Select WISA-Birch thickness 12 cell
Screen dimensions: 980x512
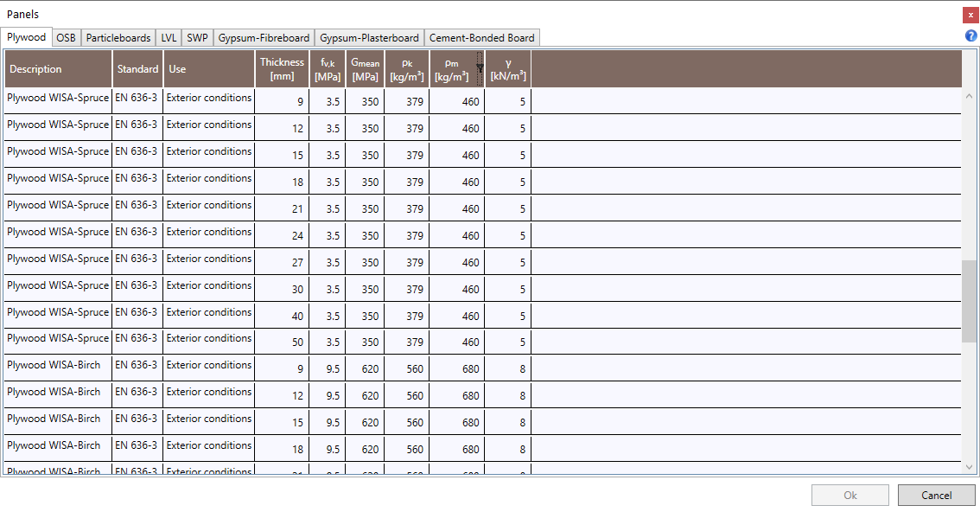[x=282, y=396]
